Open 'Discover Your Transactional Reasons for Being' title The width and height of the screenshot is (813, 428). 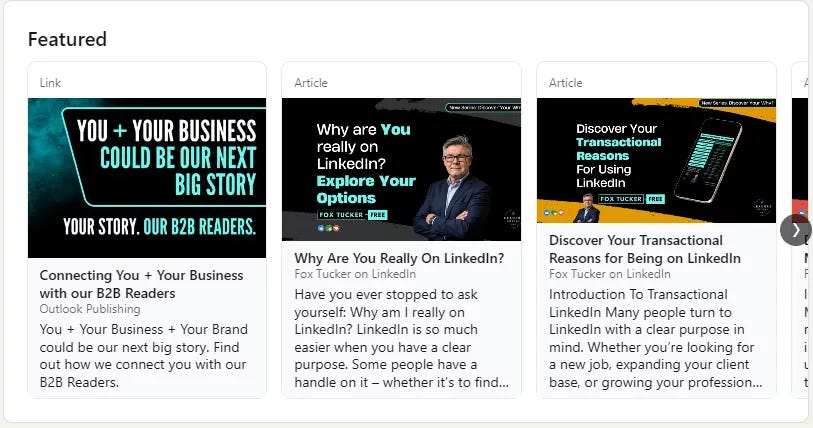(645, 249)
